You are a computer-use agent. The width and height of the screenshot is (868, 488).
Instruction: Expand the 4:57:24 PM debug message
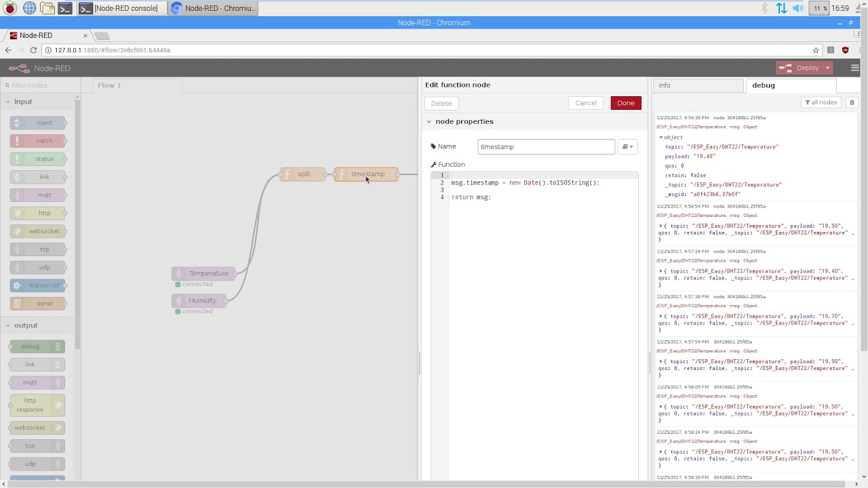[661, 271]
